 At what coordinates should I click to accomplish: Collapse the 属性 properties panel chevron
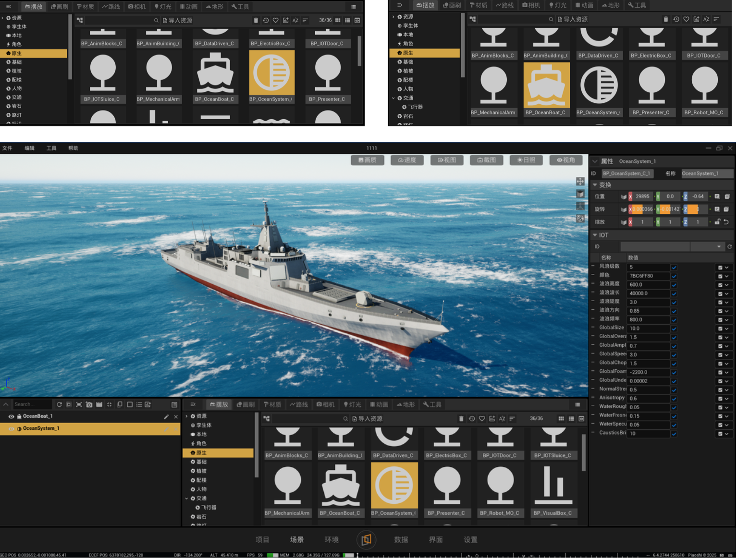pyautogui.click(x=595, y=161)
